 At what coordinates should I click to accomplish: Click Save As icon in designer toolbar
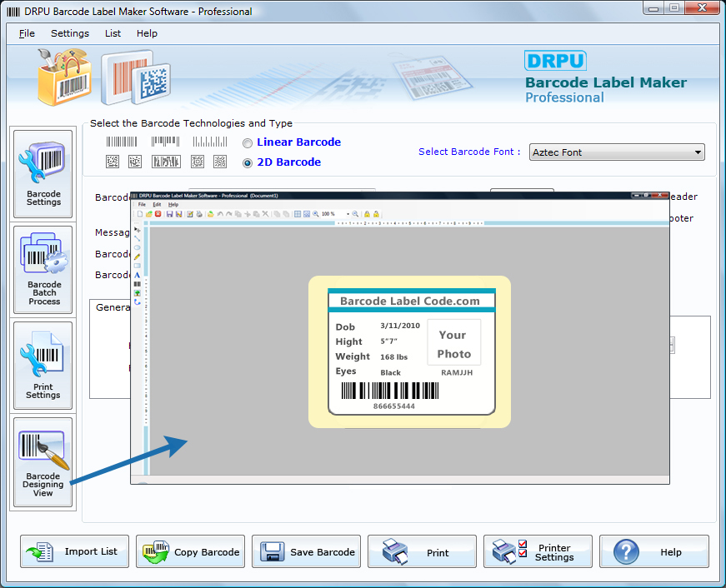[178, 214]
